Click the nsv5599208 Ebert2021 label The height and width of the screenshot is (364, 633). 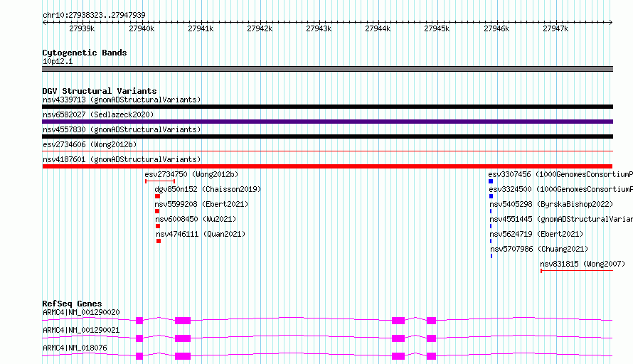tap(201, 204)
